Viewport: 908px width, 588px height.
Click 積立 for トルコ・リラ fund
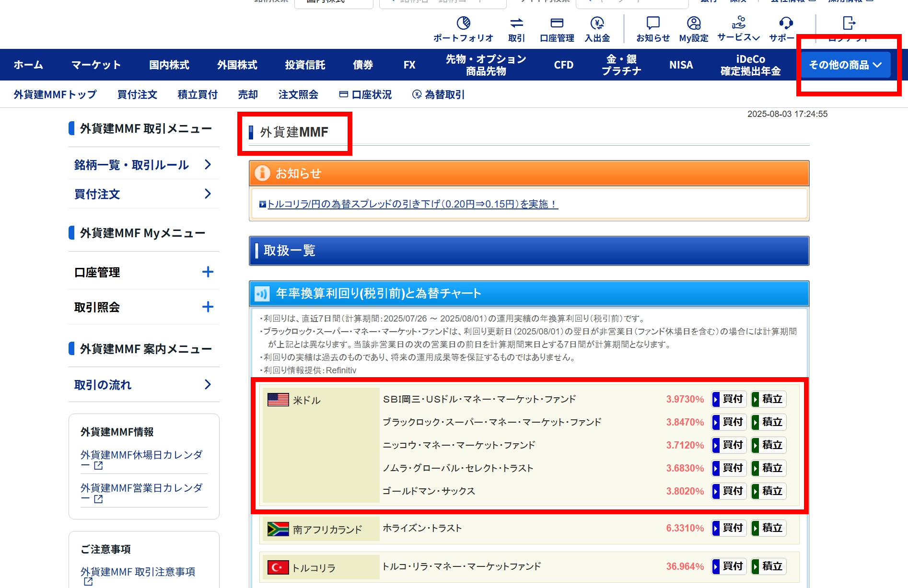pyautogui.click(x=768, y=566)
